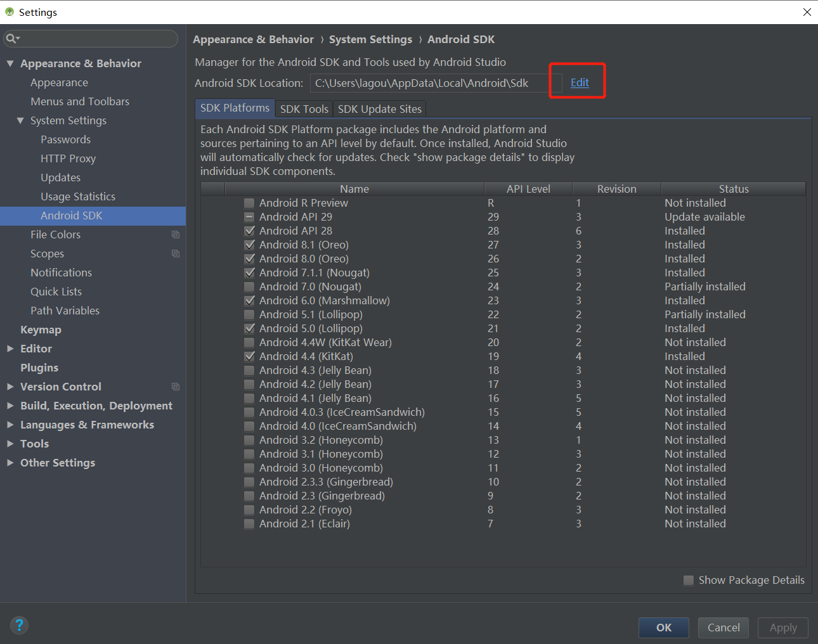Open the SDK Update Sites tab
The height and width of the screenshot is (644, 818).
[379, 108]
